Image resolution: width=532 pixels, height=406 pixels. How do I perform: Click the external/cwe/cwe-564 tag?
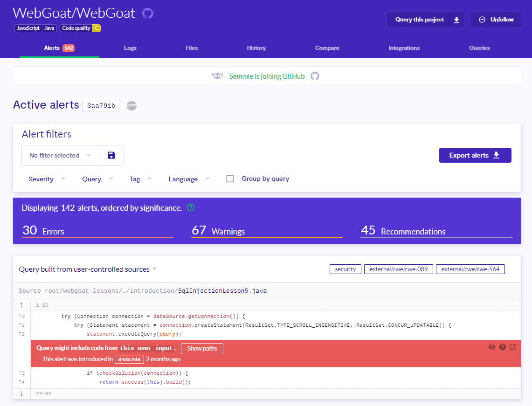[x=470, y=269]
